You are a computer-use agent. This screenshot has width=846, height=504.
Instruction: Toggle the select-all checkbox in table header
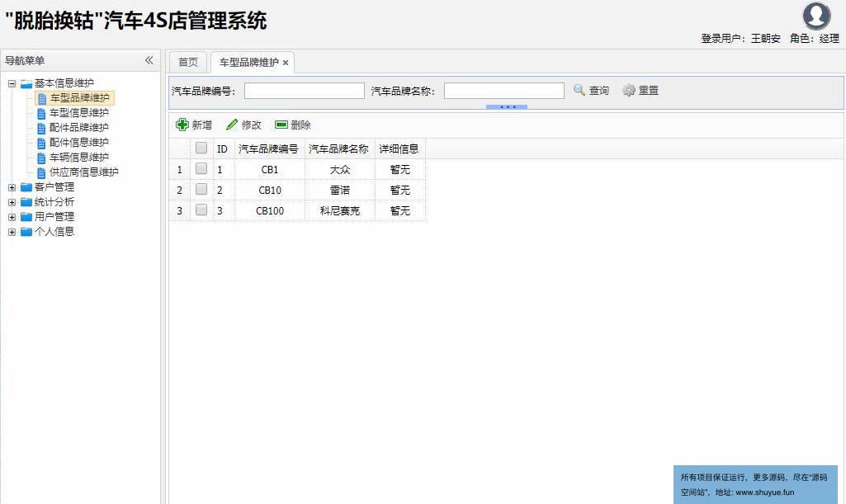coord(201,148)
